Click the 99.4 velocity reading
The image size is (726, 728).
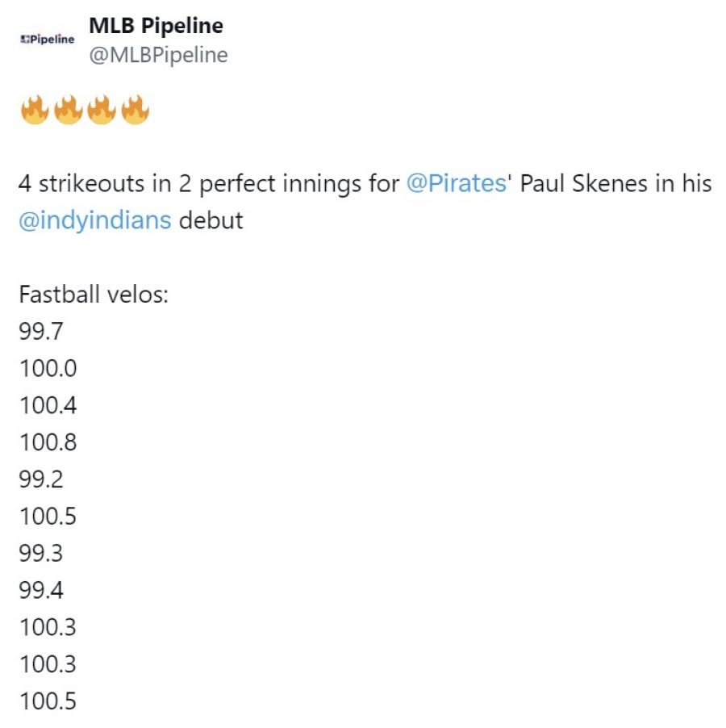click(41, 591)
